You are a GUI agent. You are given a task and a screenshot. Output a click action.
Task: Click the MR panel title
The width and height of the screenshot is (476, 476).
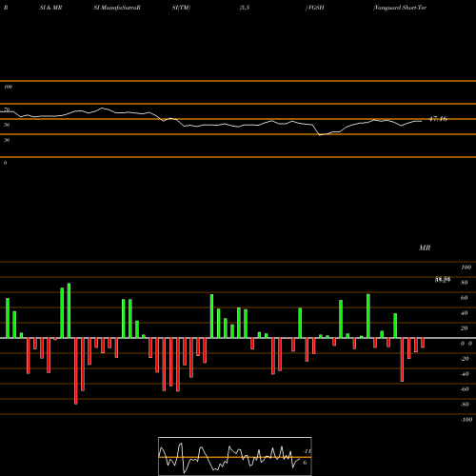425,248
